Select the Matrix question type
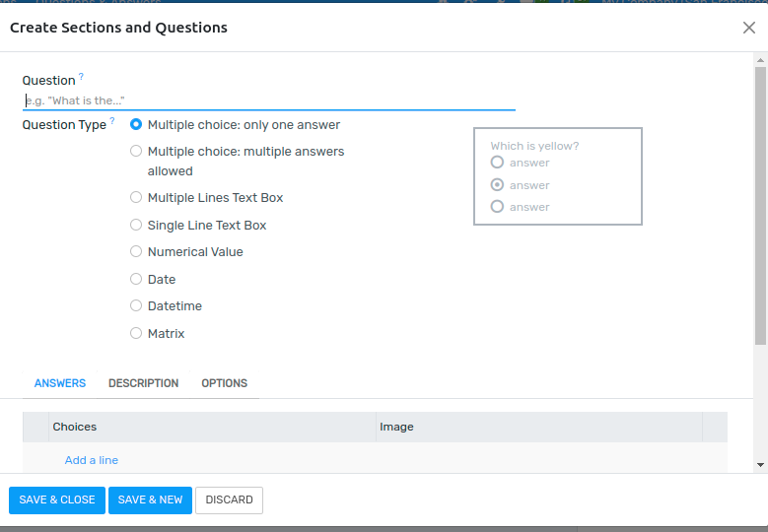The image size is (768, 532). [x=136, y=333]
